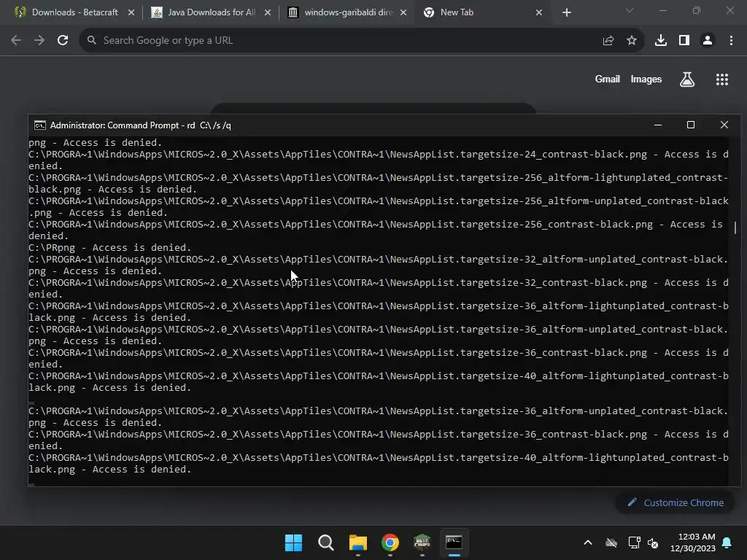747x560 pixels.
Task: Open the Command Prompt system menu icon
Action: pyautogui.click(x=39, y=125)
